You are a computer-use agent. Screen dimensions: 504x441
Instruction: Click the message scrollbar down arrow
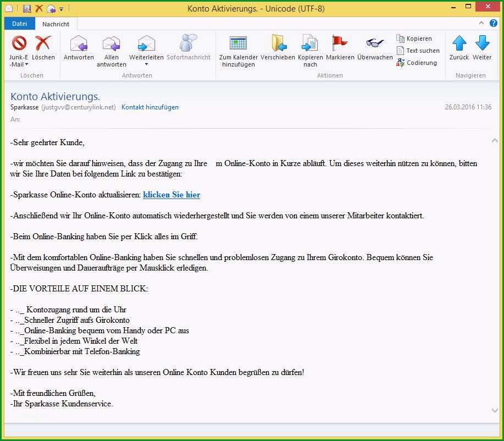tap(495, 410)
